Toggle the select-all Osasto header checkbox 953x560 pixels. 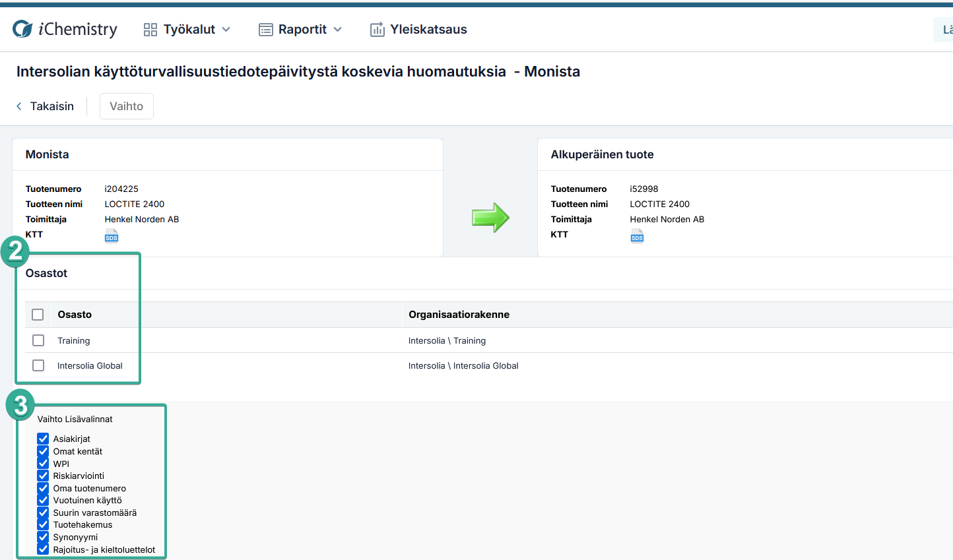(38, 315)
